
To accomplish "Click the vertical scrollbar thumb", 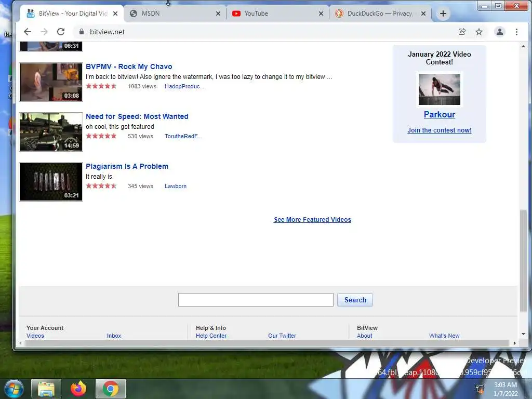I will pyautogui.click(x=524, y=261).
